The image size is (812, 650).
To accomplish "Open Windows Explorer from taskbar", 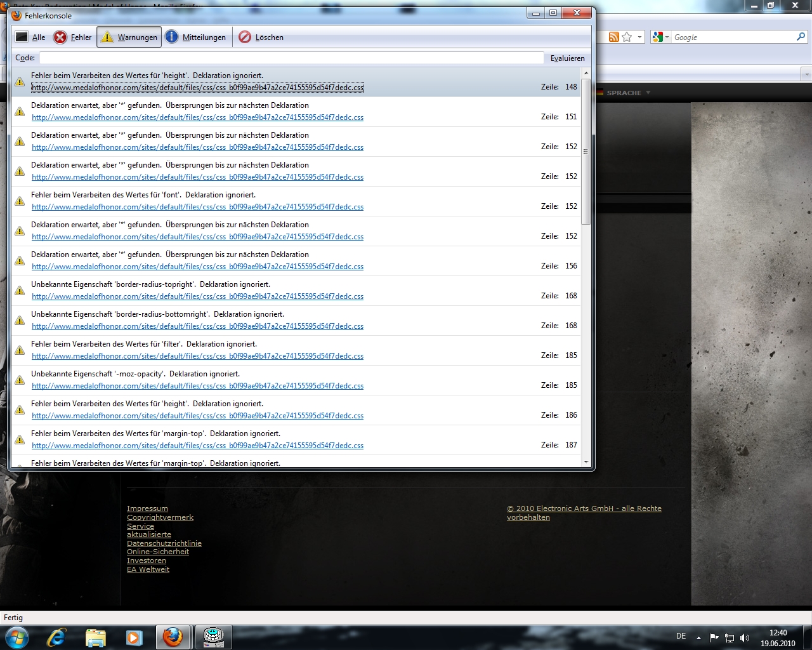I will click(x=95, y=637).
